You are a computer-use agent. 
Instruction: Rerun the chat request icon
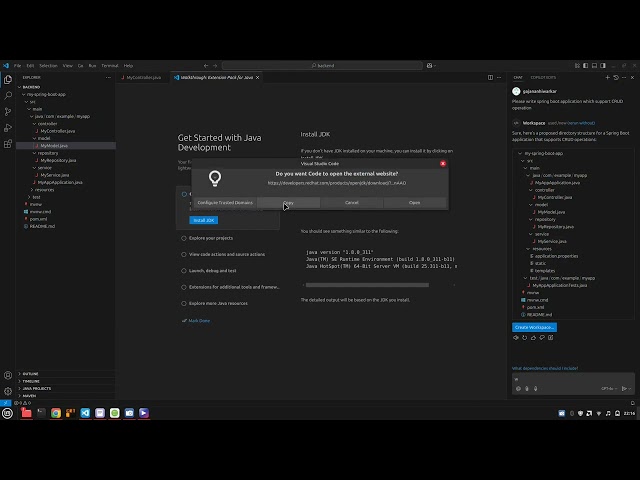[524, 338]
